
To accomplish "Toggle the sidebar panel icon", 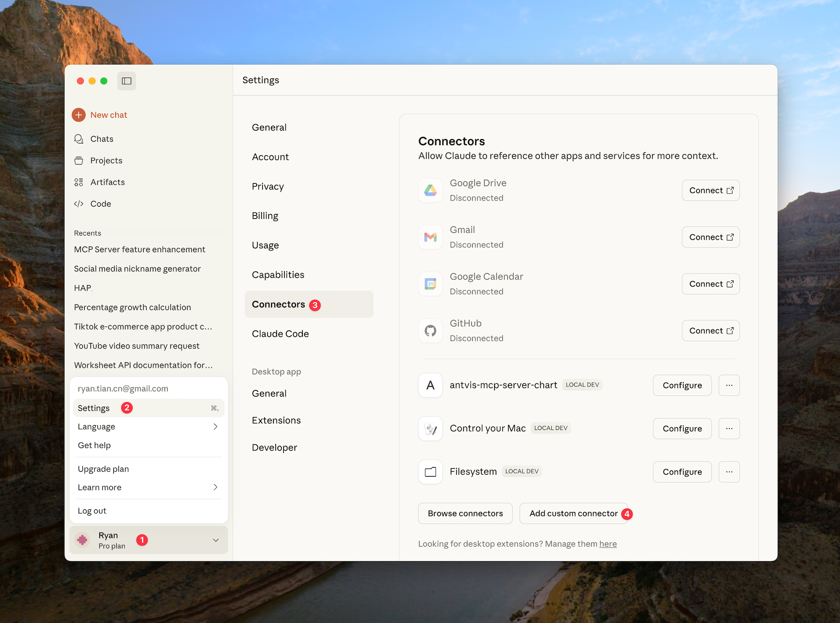I will [x=126, y=81].
